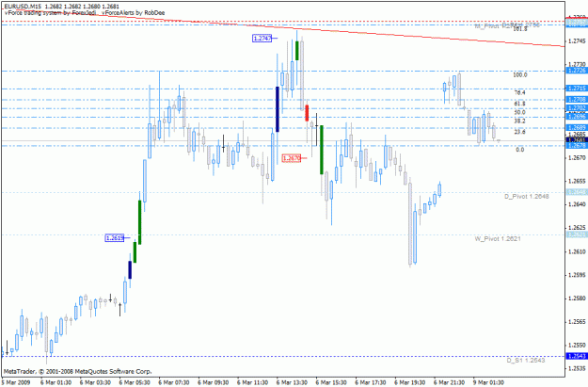Click the 1.2678 blue price tag on axis
The width and height of the screenshot is (588, 387).
pos(577,146)
